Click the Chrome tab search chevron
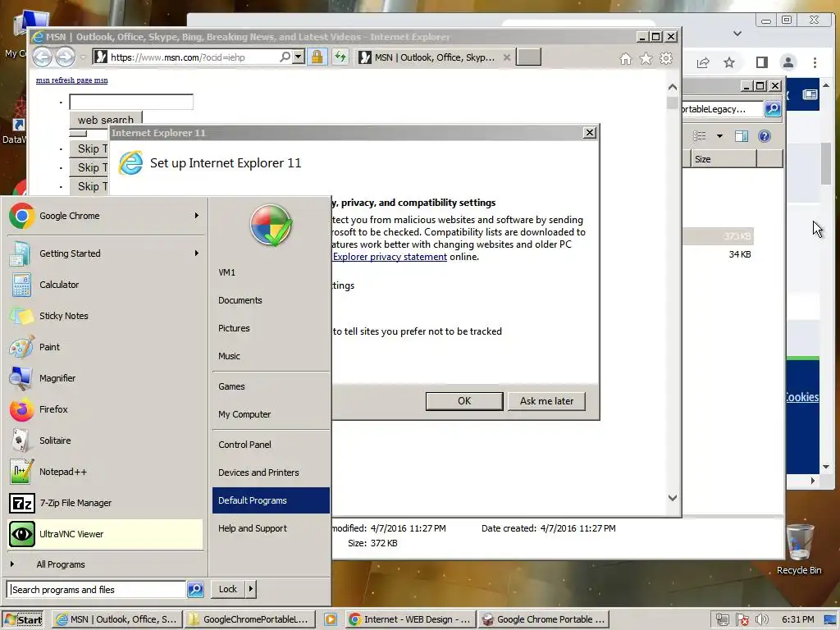 737,33
